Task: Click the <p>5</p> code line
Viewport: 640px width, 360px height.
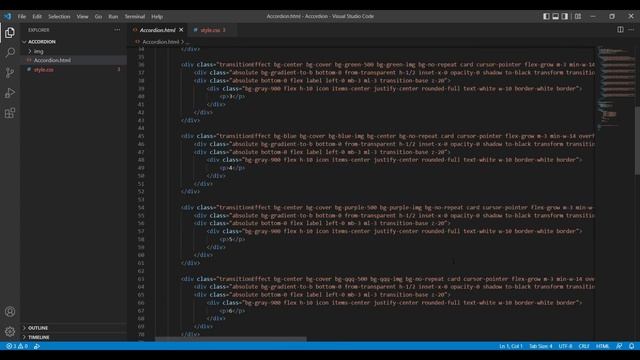Action: [233, 239]
